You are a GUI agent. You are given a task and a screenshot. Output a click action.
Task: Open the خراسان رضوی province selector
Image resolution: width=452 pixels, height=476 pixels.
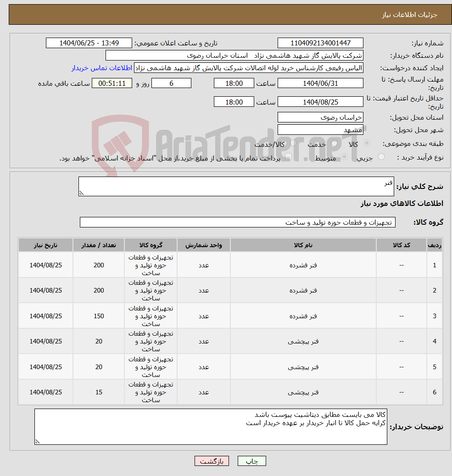(x=320, y=117)
